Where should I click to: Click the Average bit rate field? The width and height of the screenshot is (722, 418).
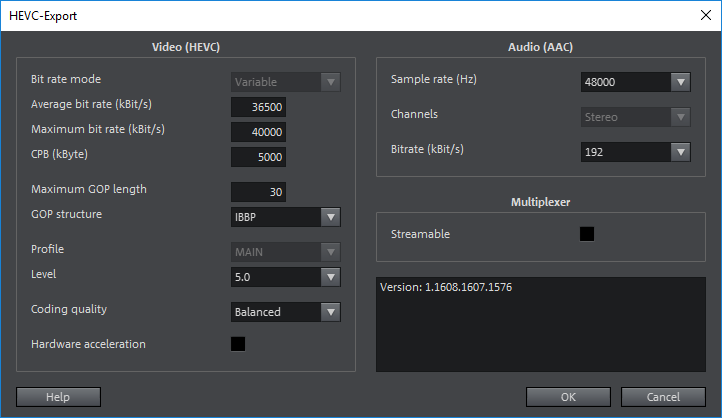[x=259, y=107]
